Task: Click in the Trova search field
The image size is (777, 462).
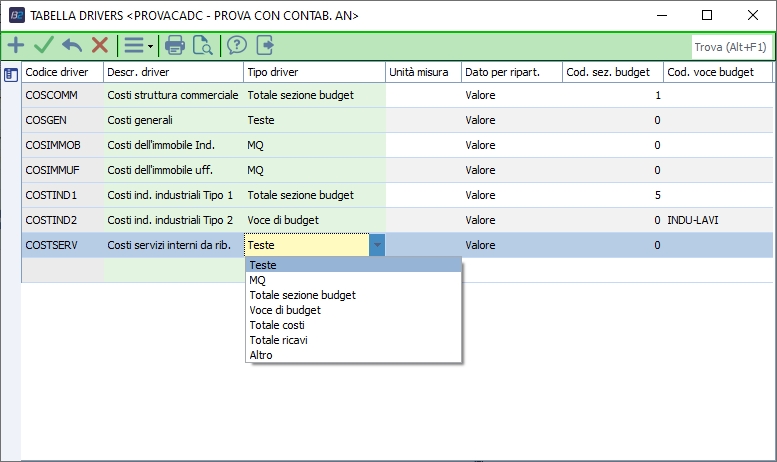Action: [731, 47]
